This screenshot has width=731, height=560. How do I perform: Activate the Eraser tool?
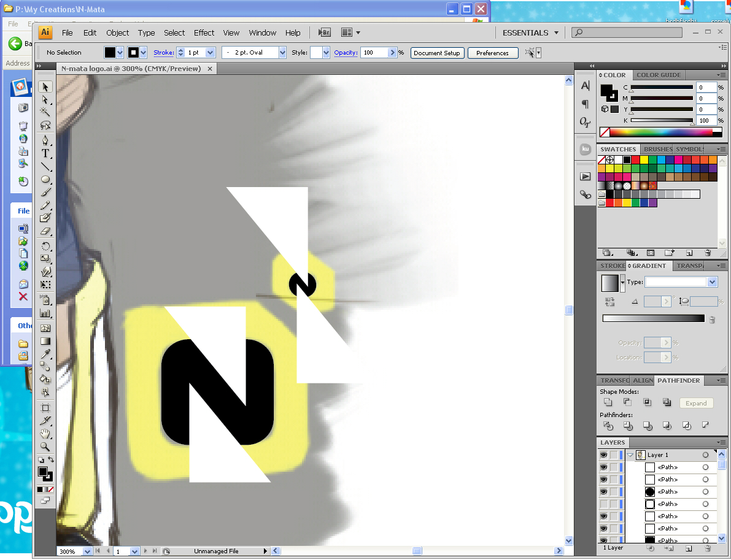[x=45, y=231]
